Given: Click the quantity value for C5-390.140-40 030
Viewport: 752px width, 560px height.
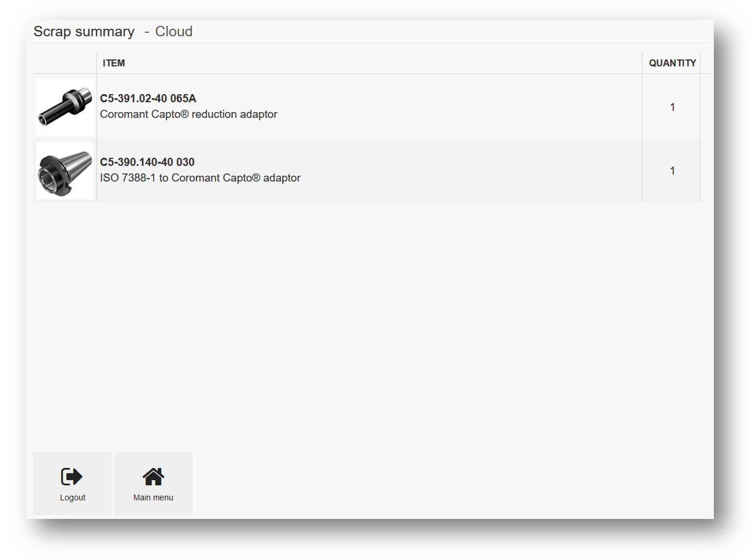Looking at the screenshot, I should pos(672,171).
